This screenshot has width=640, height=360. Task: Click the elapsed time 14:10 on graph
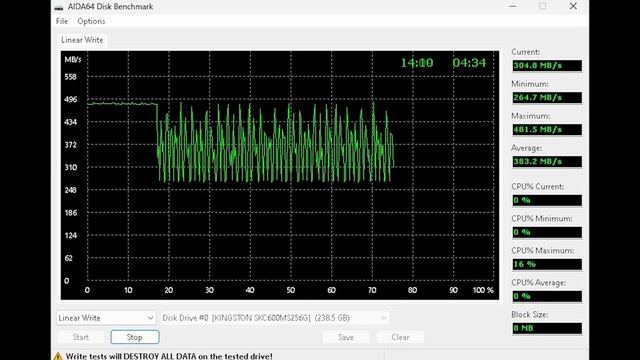click(x=417, y=63)
